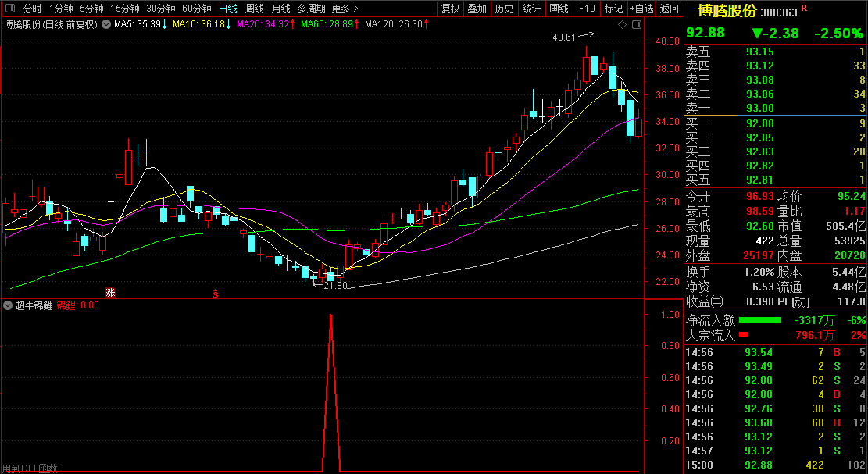Open the main chart indicator dropdown arrow
The image size is (868, 474).
click(x=105, y=25)
